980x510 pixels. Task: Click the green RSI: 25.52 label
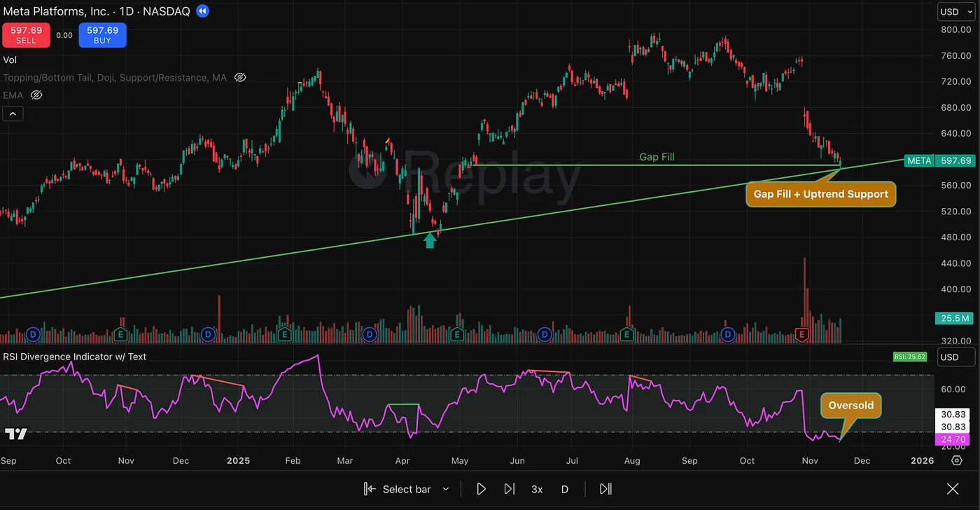(x=910, y=357)
